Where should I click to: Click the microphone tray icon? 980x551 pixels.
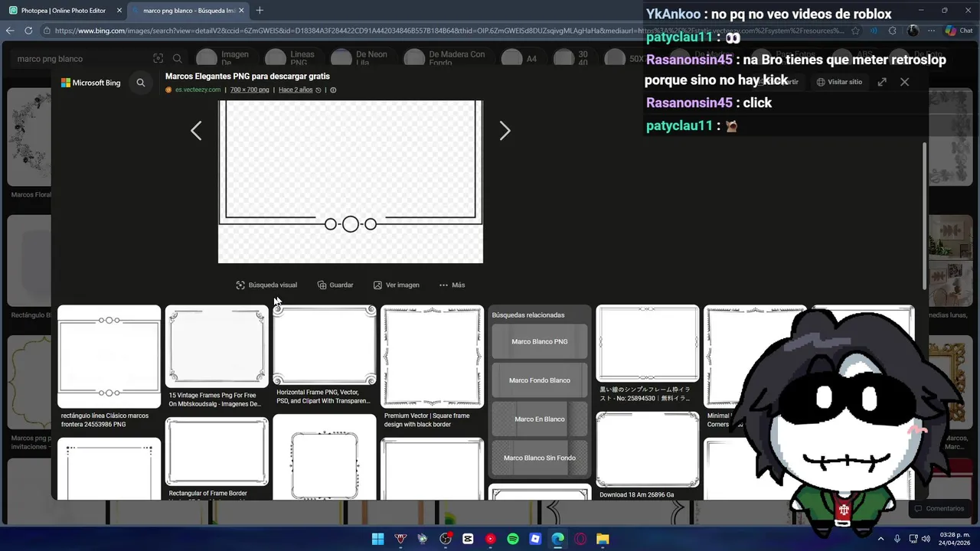coord(897,539)
